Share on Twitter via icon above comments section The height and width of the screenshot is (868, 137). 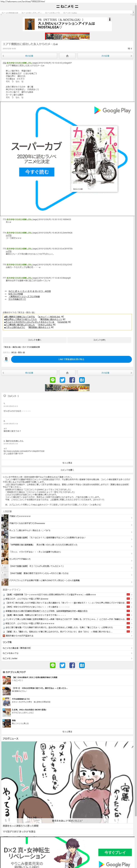[62, 380]
